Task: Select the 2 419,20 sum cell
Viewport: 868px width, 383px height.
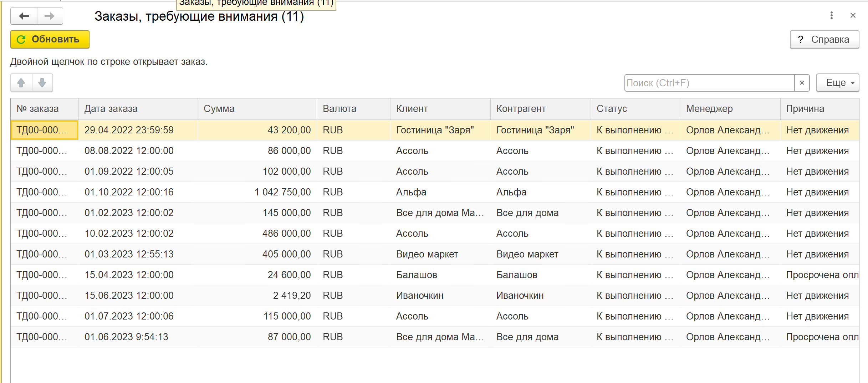Action: pos(257,296)
